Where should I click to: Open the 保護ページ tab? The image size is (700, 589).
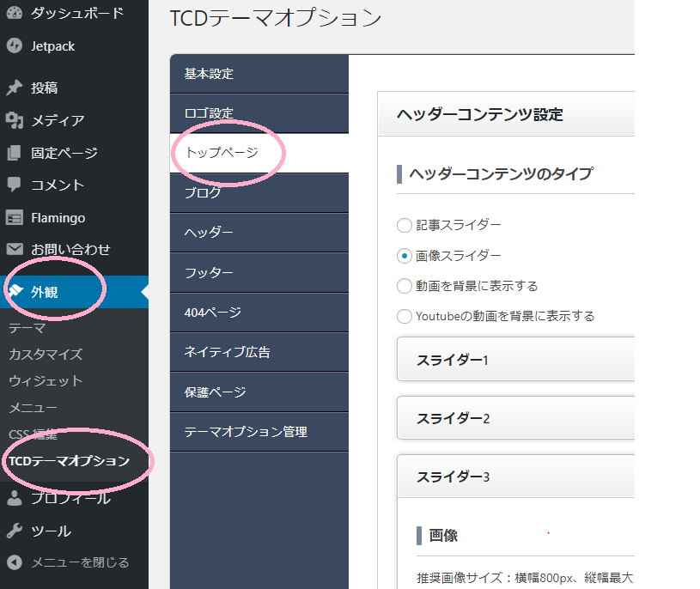(259, 392)
